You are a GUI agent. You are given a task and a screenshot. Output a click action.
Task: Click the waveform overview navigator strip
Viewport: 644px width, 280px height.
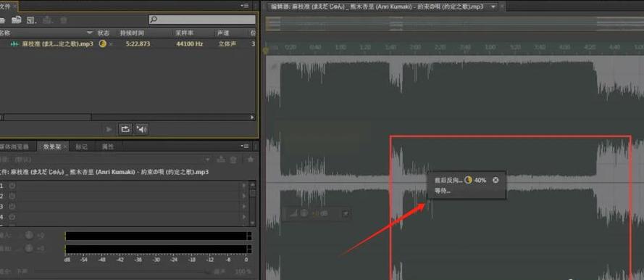click(x=455, y=24)
